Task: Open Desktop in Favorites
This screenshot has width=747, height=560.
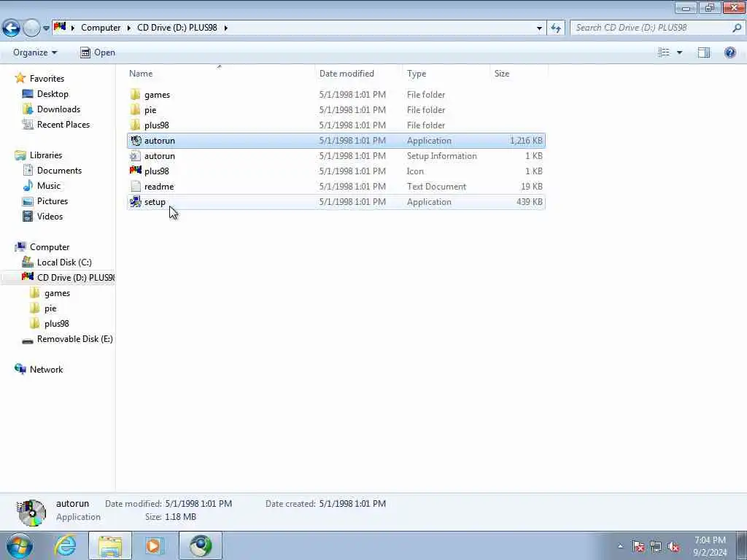Action: click(x=53, y=94)
